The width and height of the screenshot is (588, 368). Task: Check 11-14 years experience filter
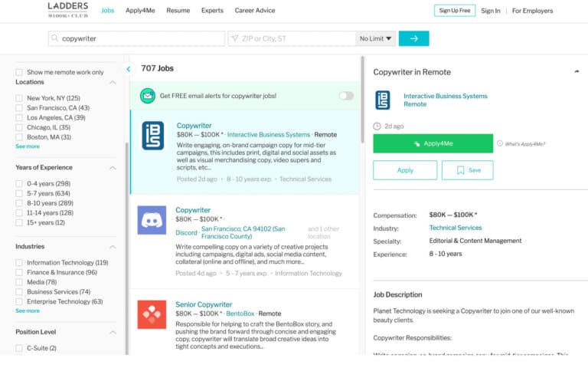point(18,213)
